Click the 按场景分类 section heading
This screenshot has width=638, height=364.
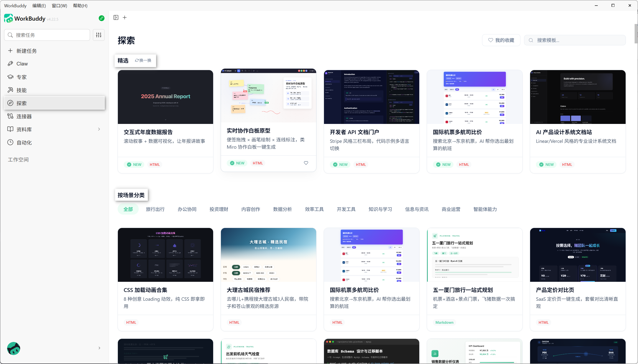[131, 195]
